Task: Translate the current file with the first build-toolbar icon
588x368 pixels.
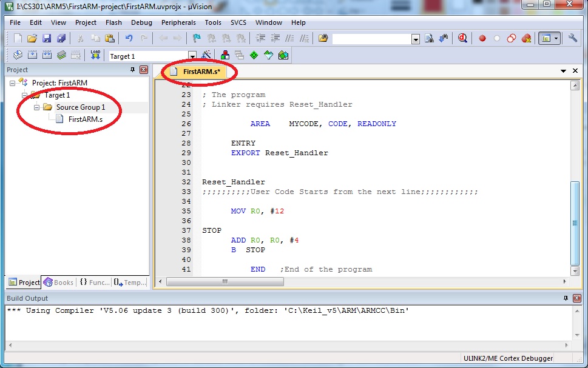Action: click(x=18, y=55)
